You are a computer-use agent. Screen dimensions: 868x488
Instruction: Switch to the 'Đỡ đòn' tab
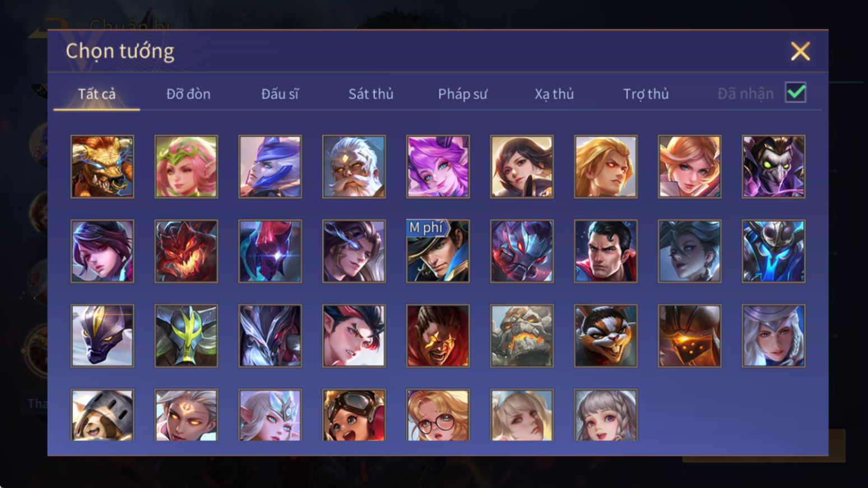[188, 94]
